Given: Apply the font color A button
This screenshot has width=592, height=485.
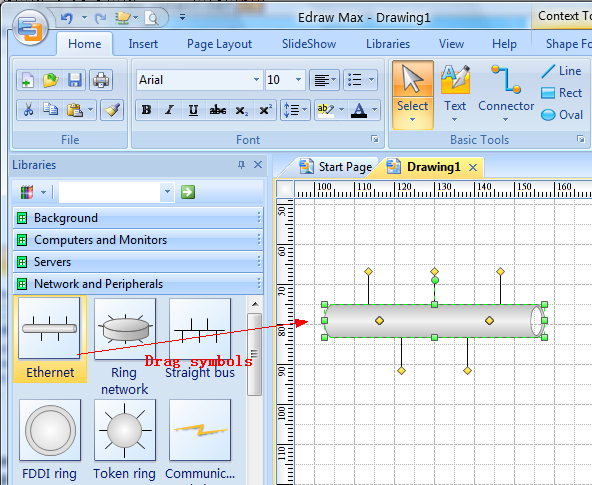Looking at the screenshot, I should (359, 110).
